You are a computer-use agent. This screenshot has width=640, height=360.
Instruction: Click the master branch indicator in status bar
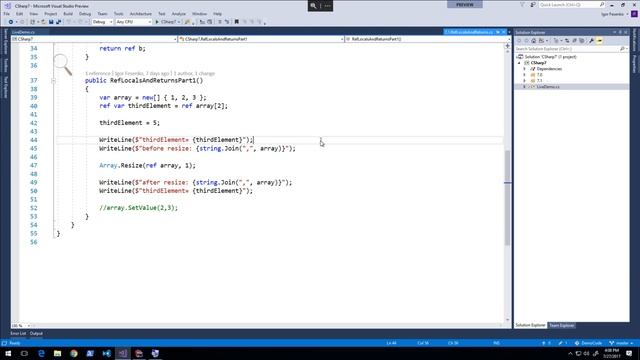[x=621, y=343]
